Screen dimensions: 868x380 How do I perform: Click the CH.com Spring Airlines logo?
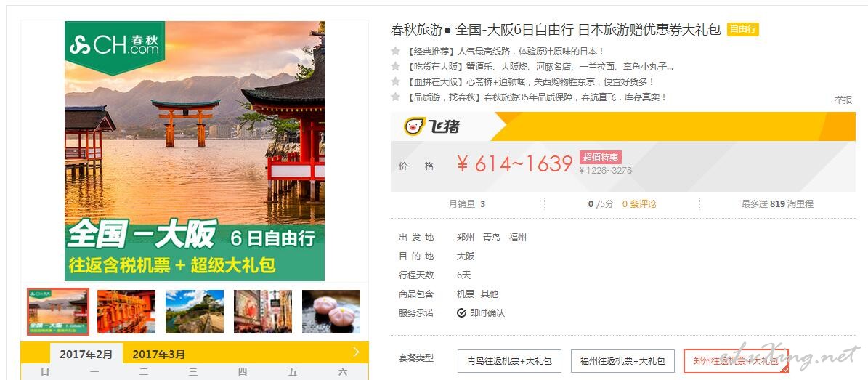coord(115,45)
